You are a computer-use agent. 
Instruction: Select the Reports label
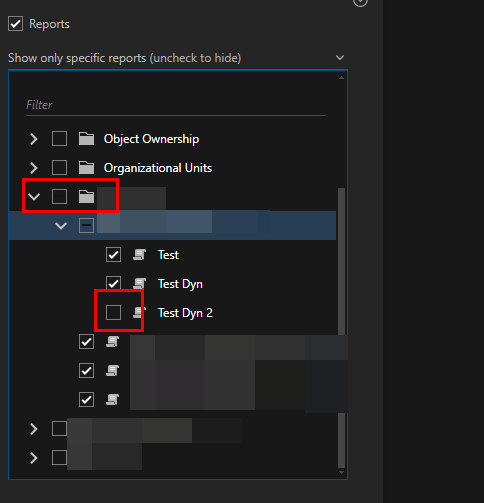(x=49, y=24)
